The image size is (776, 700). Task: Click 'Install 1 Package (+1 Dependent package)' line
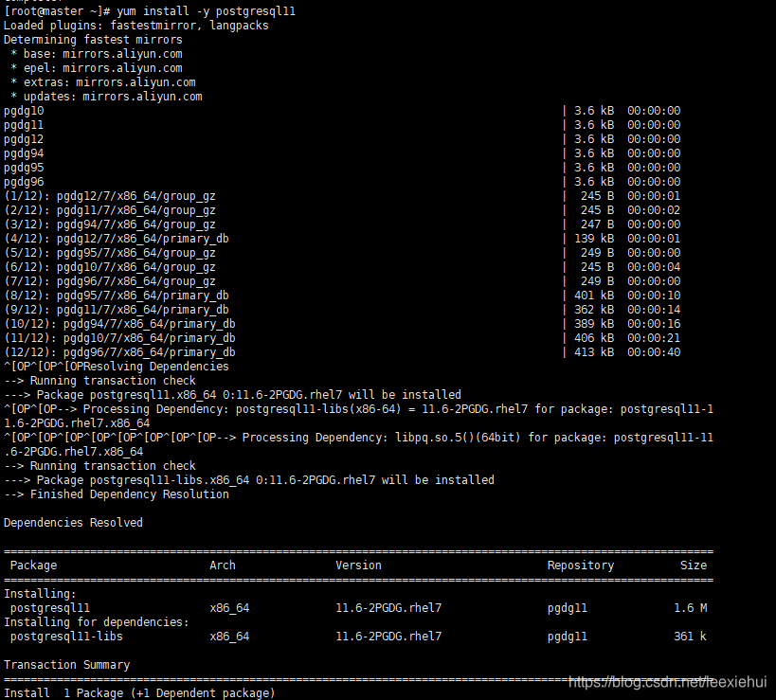pyautogui.click(x=139, y=693)
